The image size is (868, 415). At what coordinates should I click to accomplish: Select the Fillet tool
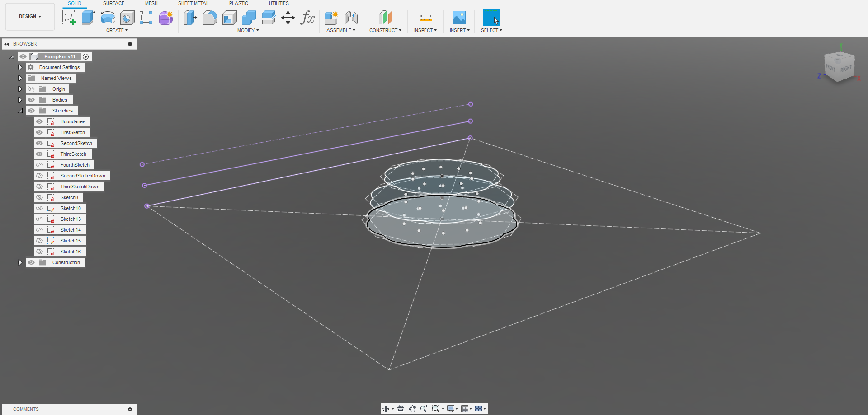tap(210, 18)
